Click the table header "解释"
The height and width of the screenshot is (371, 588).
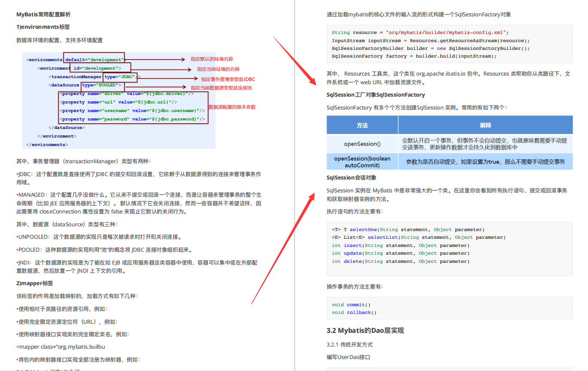(485, 125)
